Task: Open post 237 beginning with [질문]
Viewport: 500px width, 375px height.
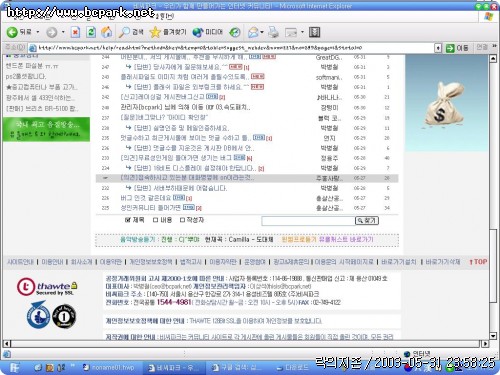Action: coord(164,117)
